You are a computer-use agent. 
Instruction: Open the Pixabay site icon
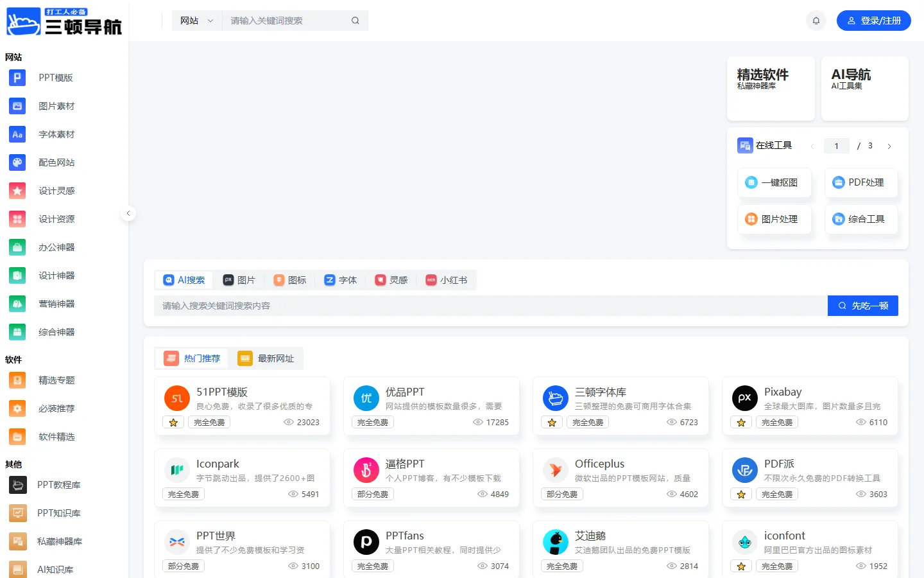point(745,398)
